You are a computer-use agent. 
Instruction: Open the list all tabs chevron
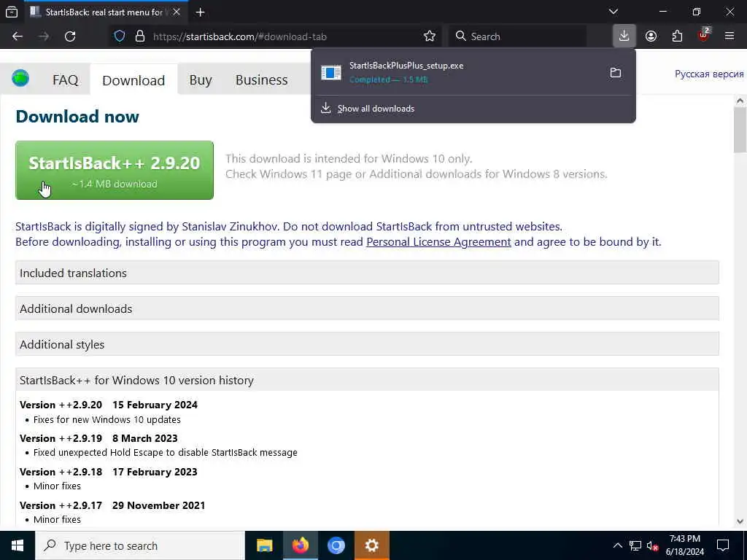coord(613,12)
